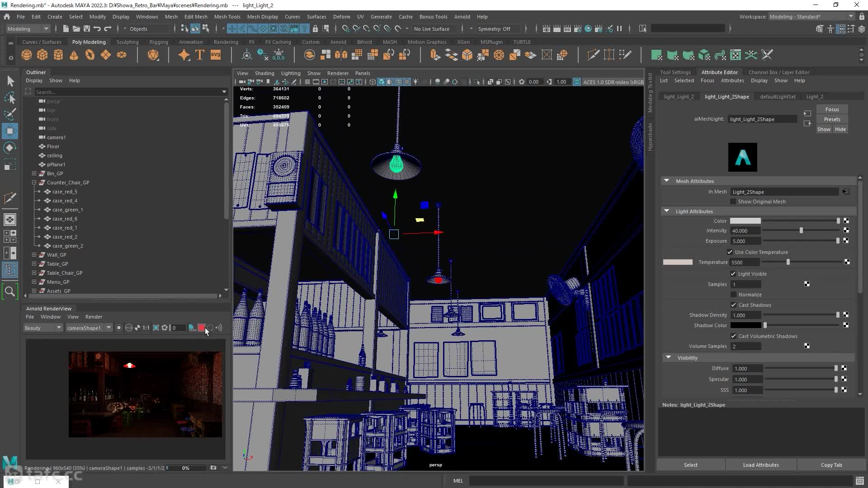
Task: Click the open scene folder icon
Action: 76,28
